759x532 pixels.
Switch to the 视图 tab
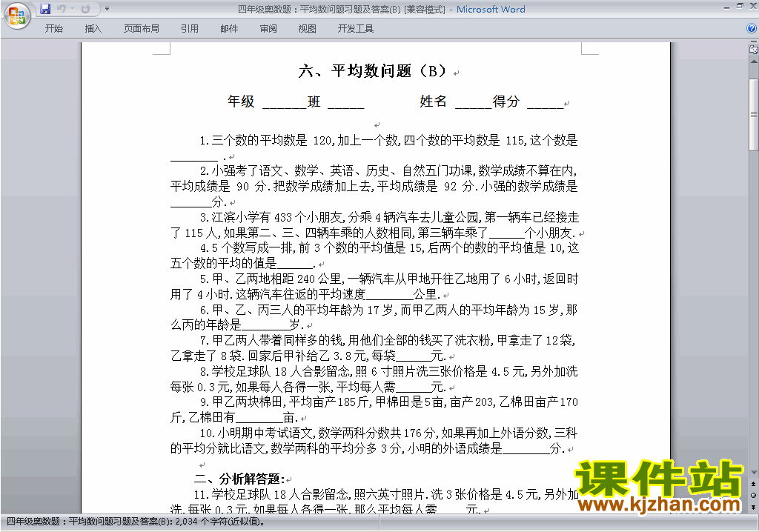(x=307, y=29)
